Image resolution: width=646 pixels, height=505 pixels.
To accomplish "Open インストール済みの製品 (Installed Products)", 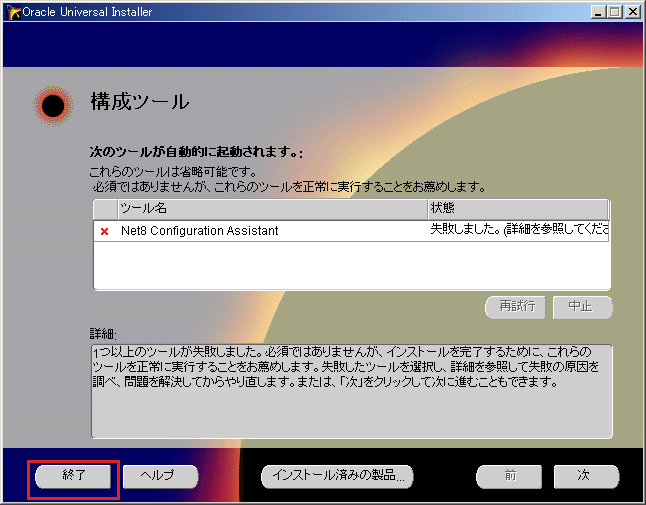I will click(x=337, y=476).
